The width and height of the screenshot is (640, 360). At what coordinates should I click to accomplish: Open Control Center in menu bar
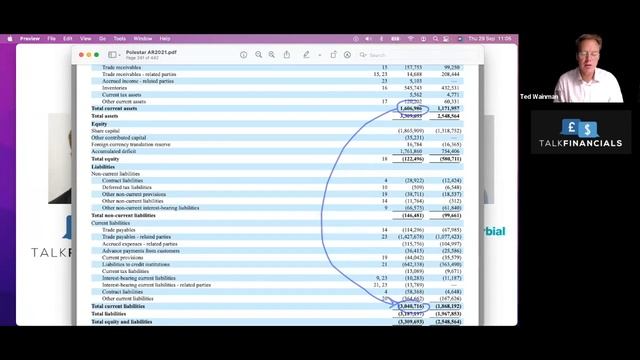pyautogui.click(x=447, y=39)
